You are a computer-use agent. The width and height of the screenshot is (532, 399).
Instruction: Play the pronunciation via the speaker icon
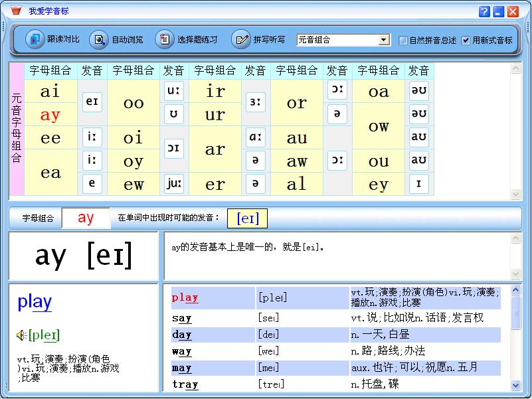coord(22,335)
